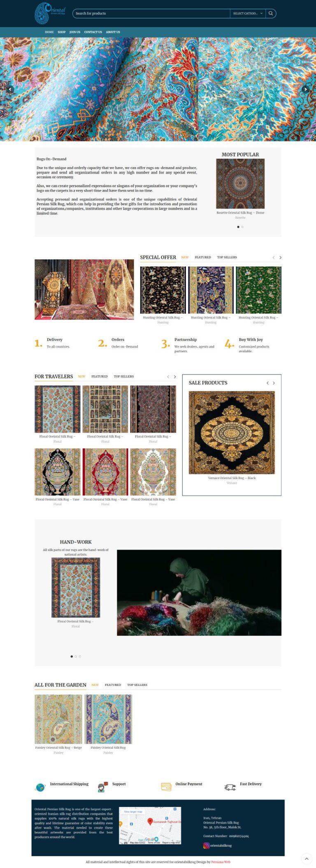This screenshot has height=868, width=316.
Task: Click the Online Payment card icon
Action: pyautogui.click(x=166, y=787)
